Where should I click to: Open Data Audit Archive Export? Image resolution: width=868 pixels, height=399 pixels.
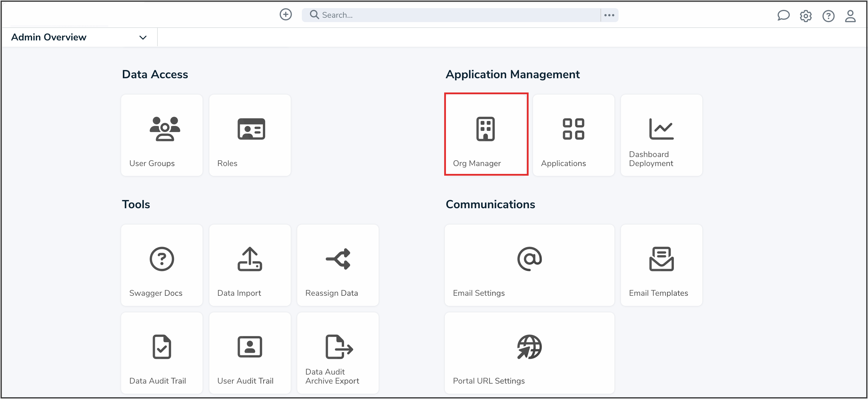(338, 352)
